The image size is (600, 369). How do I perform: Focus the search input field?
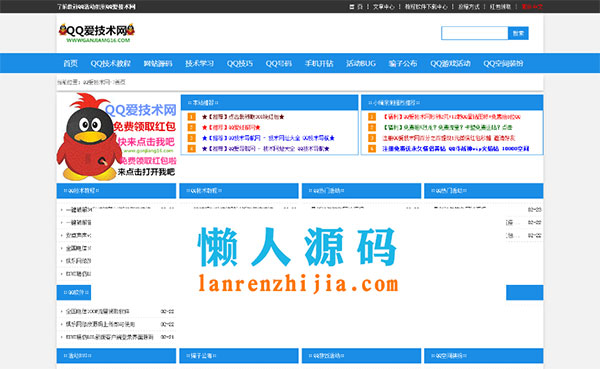(x=474, y=33)
